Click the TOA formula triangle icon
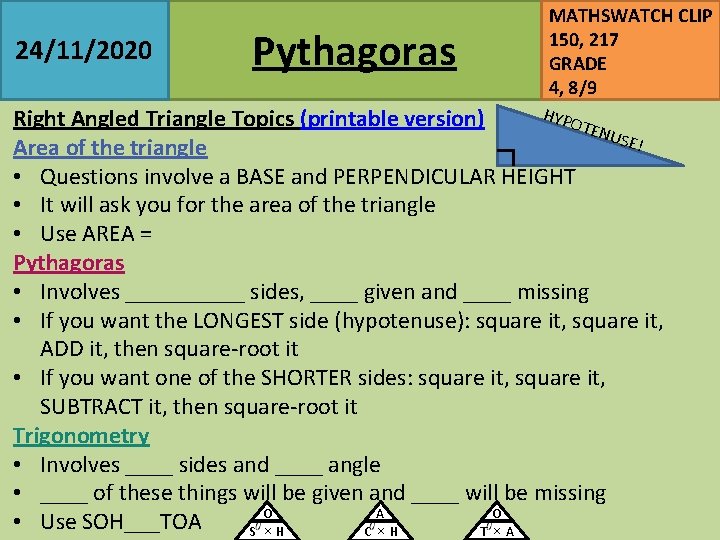Image resolution: width=720 pixels, height=540 pixels. [x=496, y=521]
